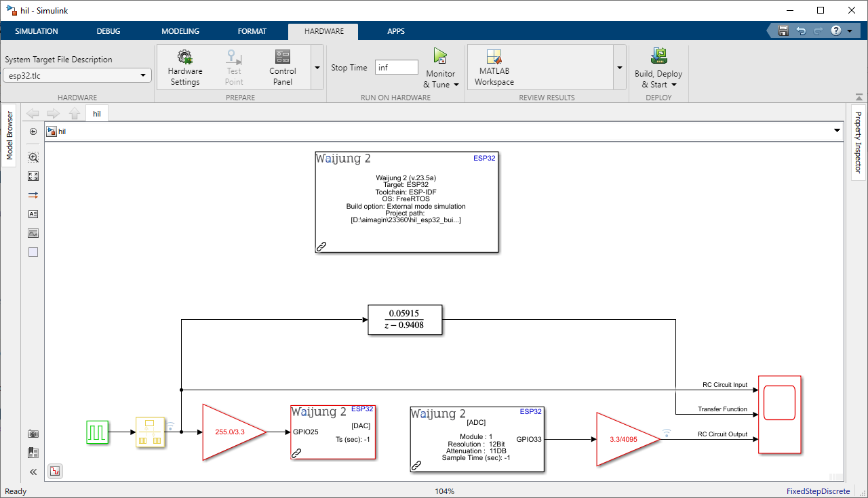Open Hardware Settings
Screen dimensions: 868x498
coord(184,67)
